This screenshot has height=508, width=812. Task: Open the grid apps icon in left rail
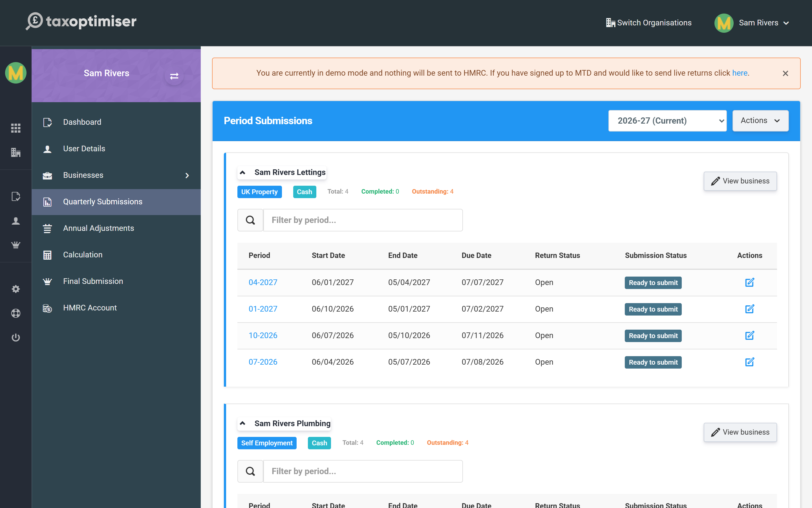tap(16, 128)
